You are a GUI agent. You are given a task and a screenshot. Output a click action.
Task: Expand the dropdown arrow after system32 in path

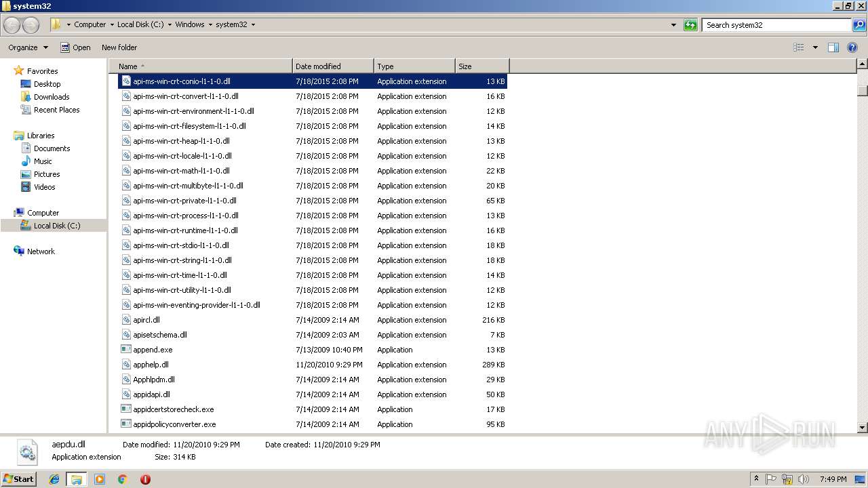pos(254,25)
